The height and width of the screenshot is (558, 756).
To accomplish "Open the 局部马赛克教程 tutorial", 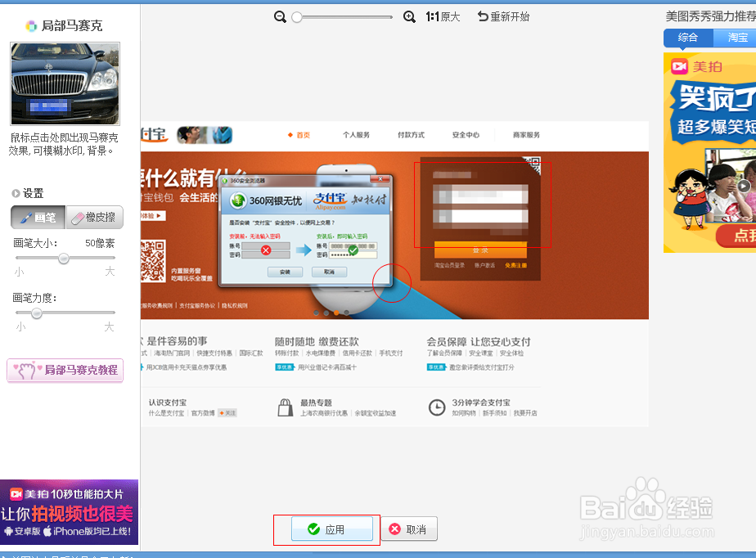I will (65, 371).
